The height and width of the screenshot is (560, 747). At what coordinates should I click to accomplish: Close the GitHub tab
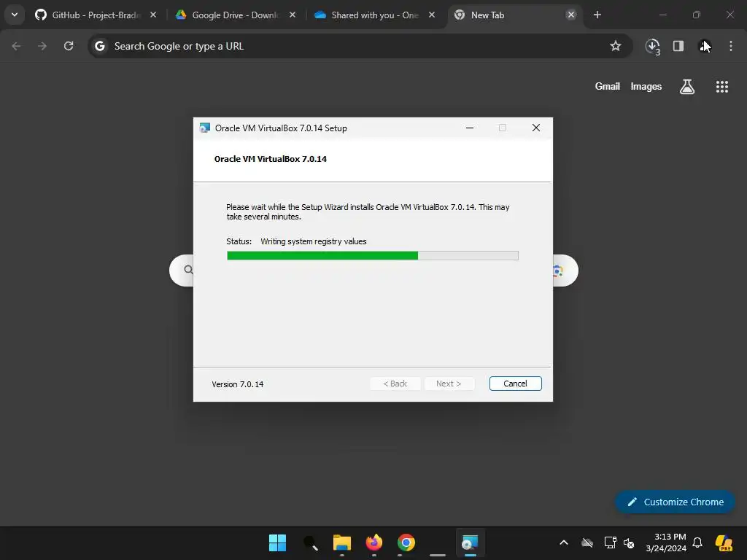pyautogui.click(x=153, y=15)
